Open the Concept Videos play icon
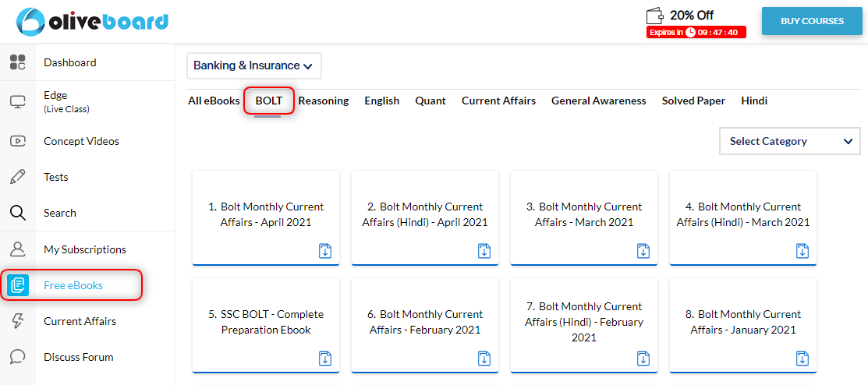Screen dimensions: 868x385 pyautogui.click(x=18, y=141)
